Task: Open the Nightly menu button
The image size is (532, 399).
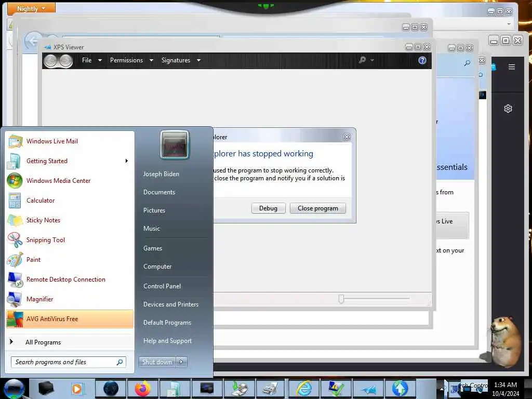Action: (x=31, y=8)
